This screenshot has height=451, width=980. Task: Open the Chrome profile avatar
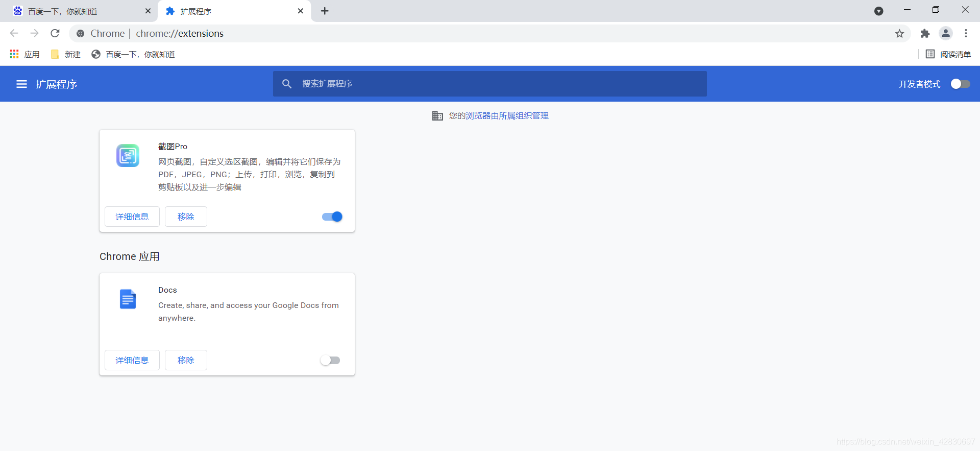pos(945,34)
